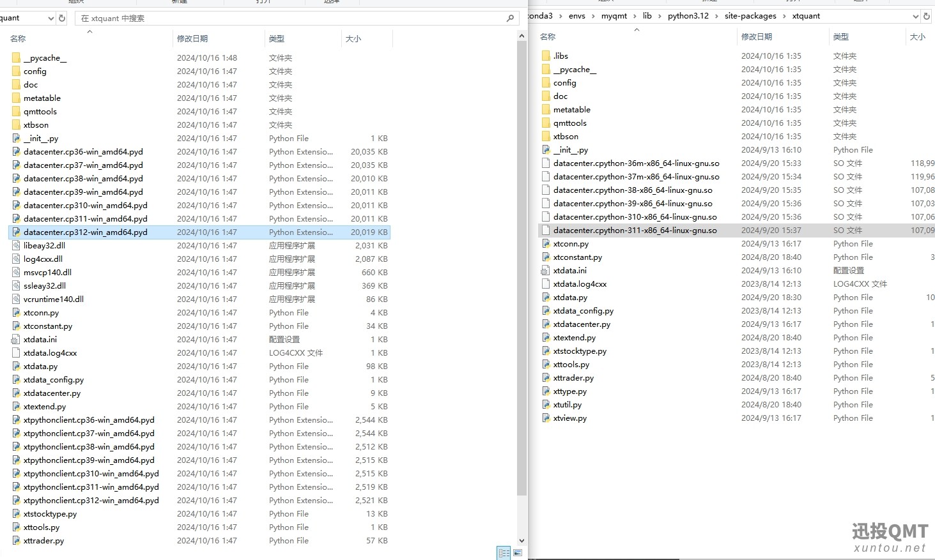Click refresh icon in left window address bar

pyautogui.click(x=62, y=18)
